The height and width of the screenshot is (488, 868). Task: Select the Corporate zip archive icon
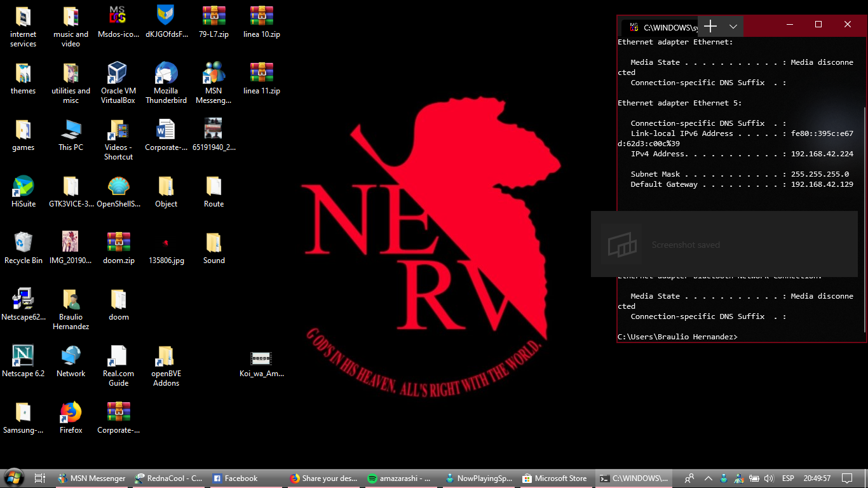click(118, 412)
